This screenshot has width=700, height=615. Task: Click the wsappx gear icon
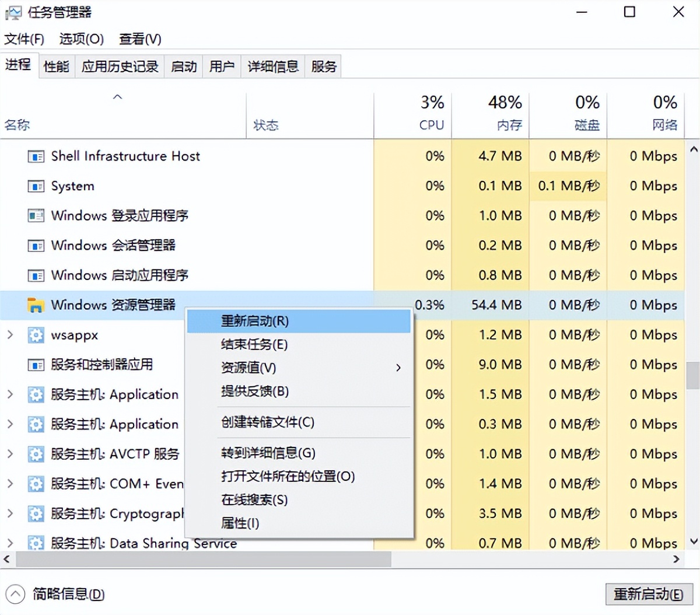pos(36,335)
